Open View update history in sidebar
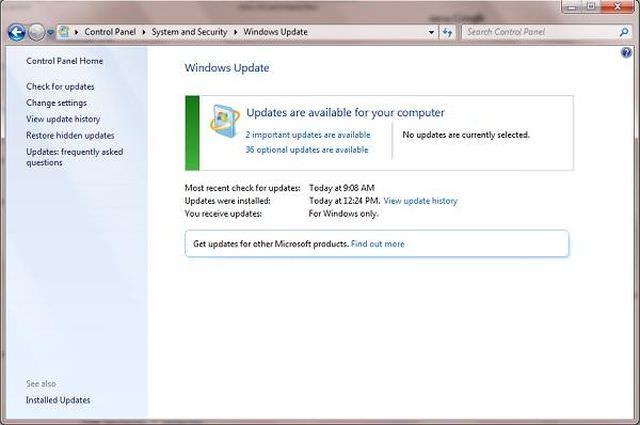 pos(63,119)
